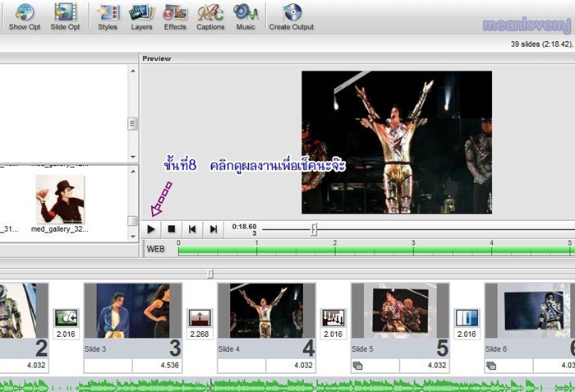
Task: Select the Slide 3 thumbnail
Action: pyautogui.click(x=133, y=311)
